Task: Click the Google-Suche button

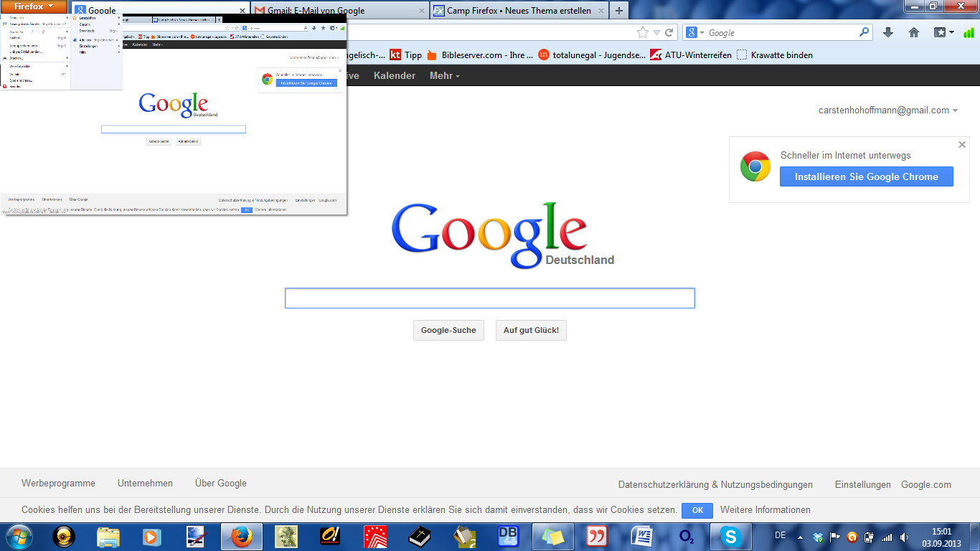Action: 448,330
